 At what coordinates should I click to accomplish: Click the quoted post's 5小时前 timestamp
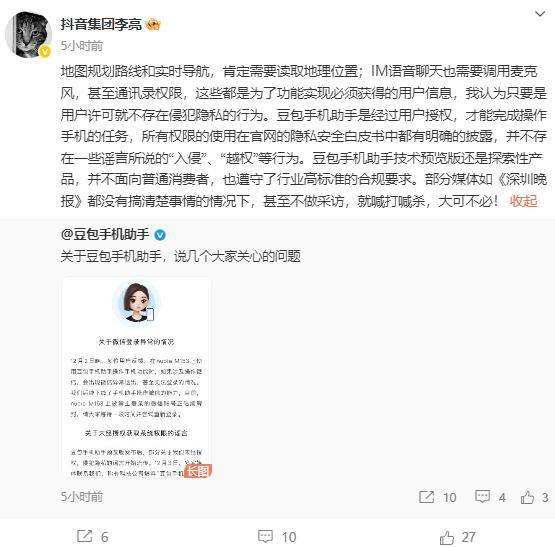tap(82, 497)
